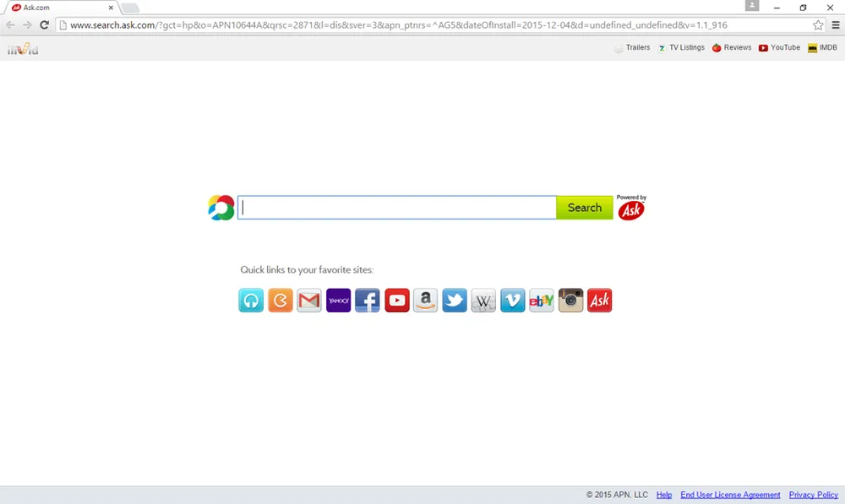Screen dimensions: 845x504
Task: Click the headphones quick link icon
Action: (x=251, y=301)
